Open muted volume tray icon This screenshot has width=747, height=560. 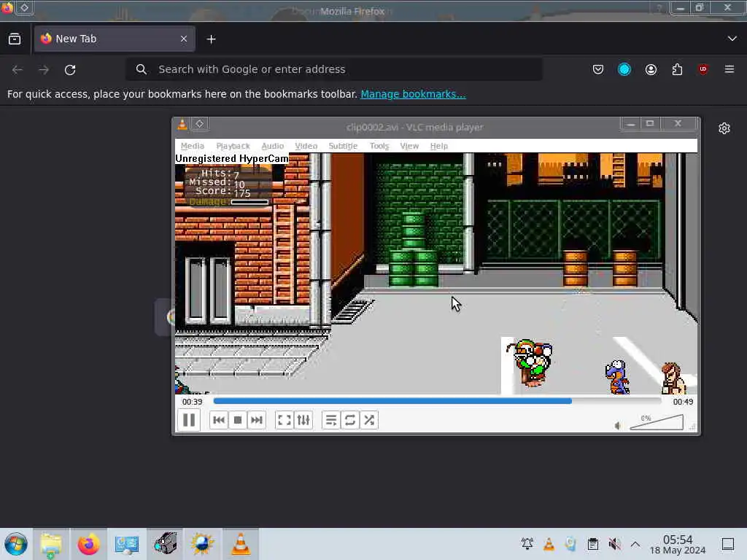click(614, 544)
